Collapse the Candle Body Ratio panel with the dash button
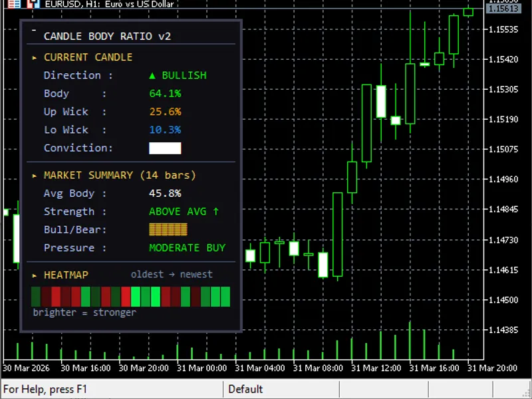This screenshot has height=399, width=532. pyautogui.click(x=34, y=31)
